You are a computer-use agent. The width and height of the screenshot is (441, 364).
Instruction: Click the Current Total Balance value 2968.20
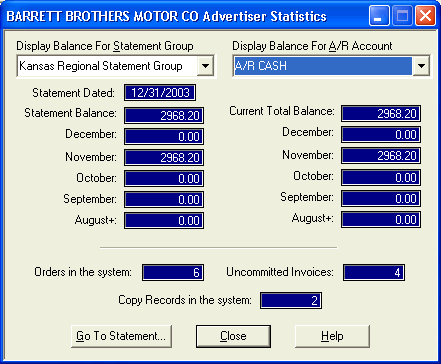(381, 114)
